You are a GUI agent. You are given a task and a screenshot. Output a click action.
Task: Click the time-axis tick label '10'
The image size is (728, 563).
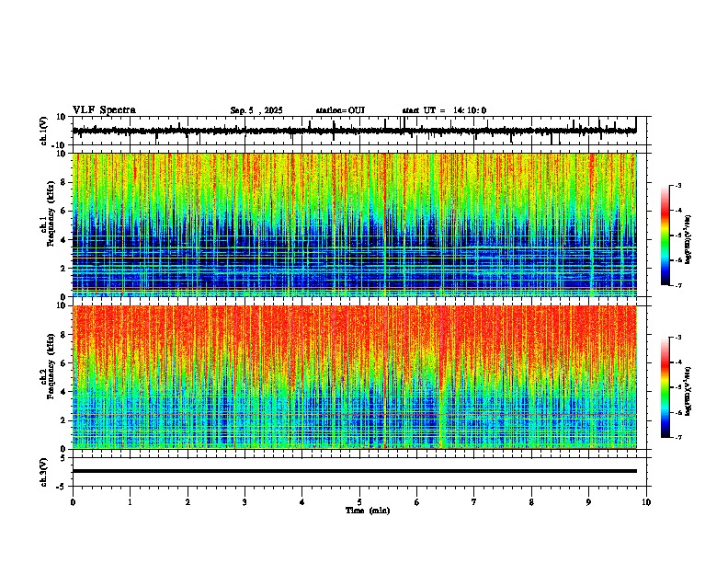(x=646, y=502)
